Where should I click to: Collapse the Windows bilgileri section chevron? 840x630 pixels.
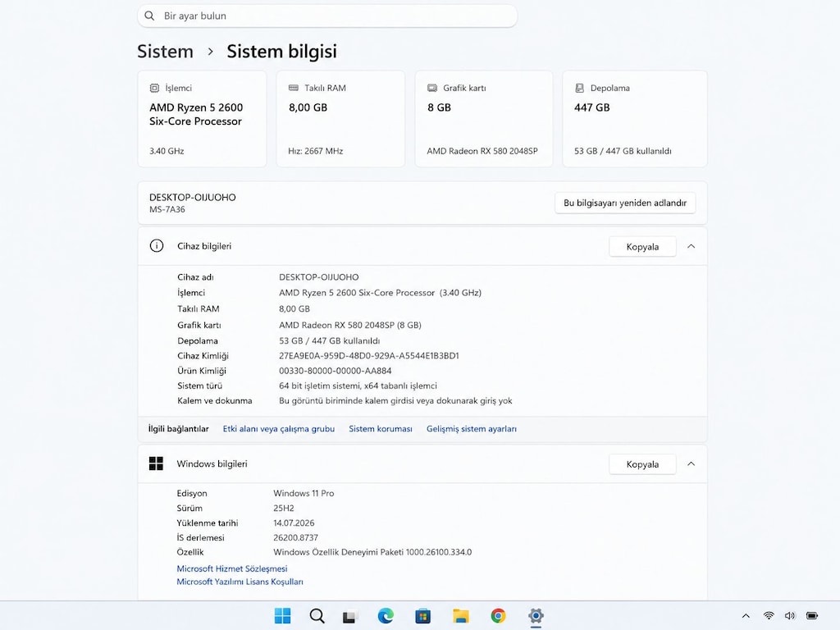tap(691, 464)
